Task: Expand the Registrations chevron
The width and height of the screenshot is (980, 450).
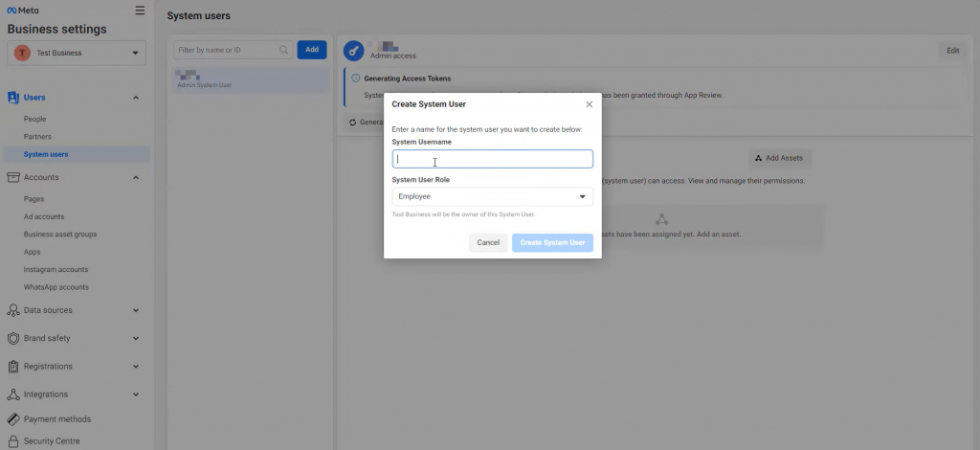Action: [x=136, y=367]
